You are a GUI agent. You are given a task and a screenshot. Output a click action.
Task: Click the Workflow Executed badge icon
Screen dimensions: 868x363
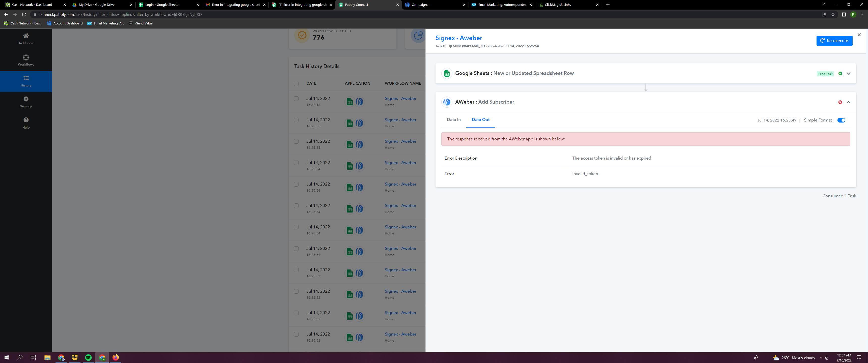tap(302, 35)
